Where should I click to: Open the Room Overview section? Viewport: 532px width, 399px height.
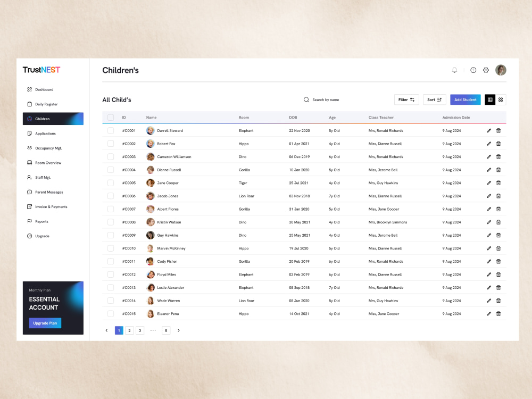[46, 163]
